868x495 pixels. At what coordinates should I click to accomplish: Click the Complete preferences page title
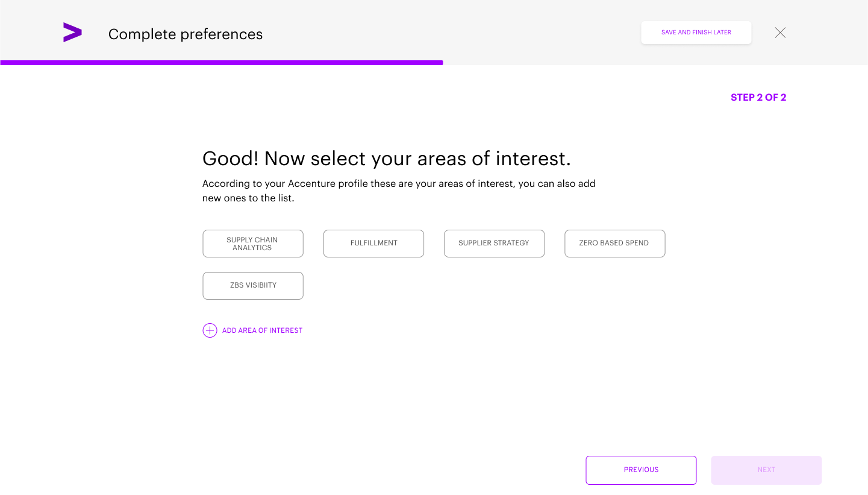click(186, 34)
